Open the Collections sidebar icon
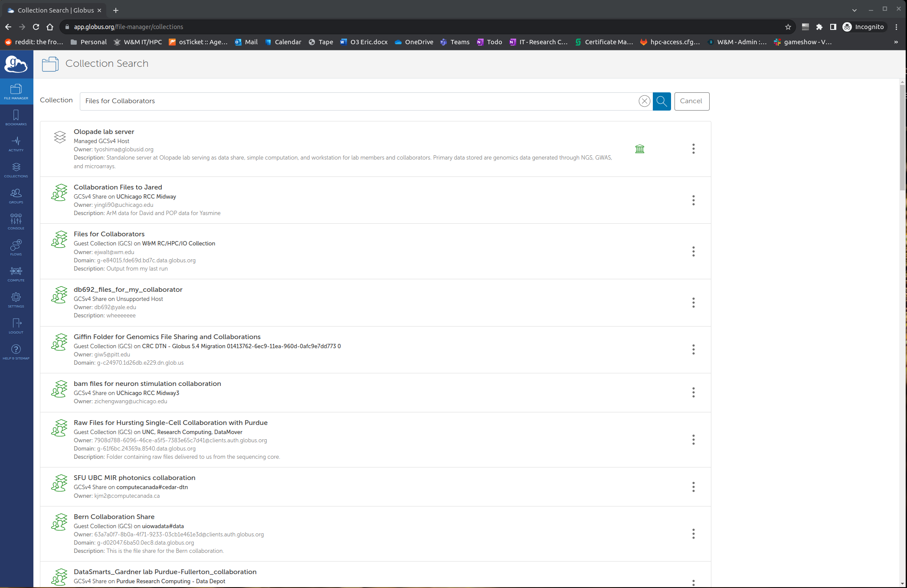The width and height of the screenshot is (907, 588). point(16,170)
